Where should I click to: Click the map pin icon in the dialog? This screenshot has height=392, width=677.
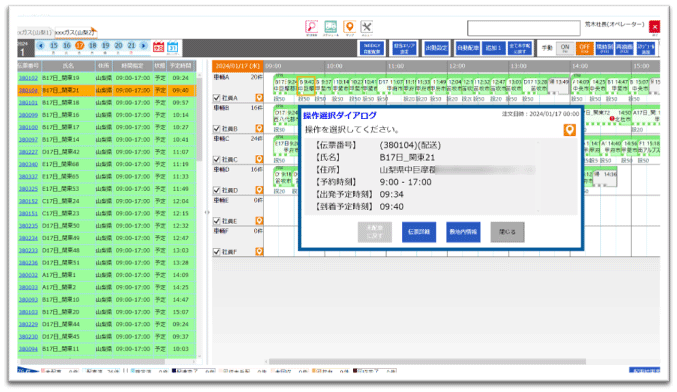(x=569, y=130)
